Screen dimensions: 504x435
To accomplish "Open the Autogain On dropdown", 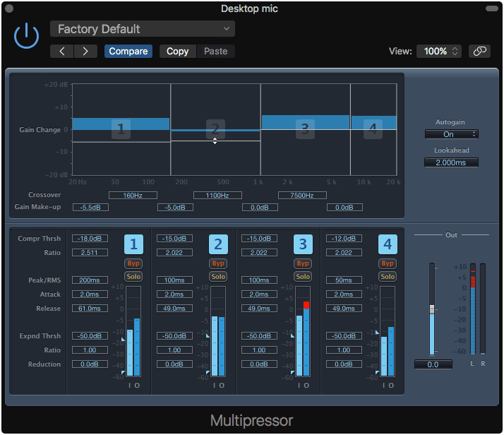I will pos(451,134).
